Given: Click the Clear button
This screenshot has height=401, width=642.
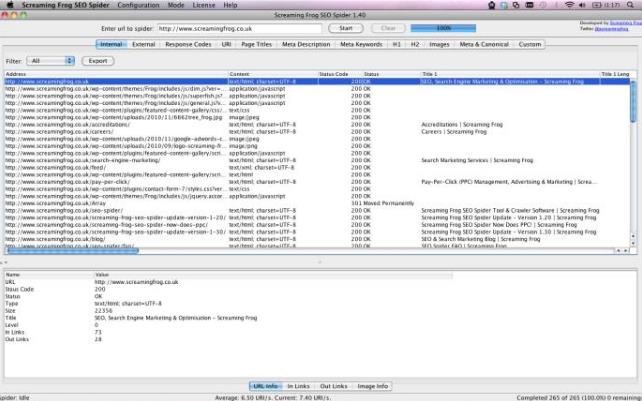Looking at the screenshot, I should tap(390, 29).
